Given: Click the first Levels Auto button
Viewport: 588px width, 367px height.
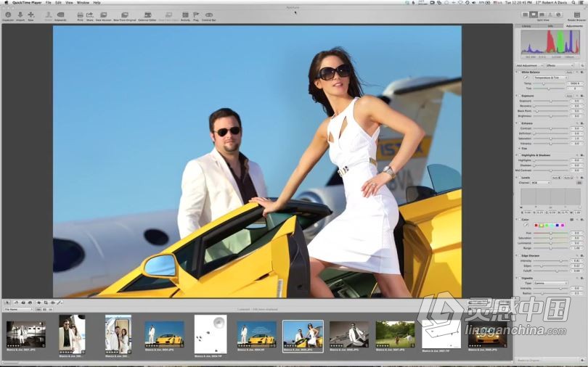Looking at the screenshot, I should (x=556, y=178).
